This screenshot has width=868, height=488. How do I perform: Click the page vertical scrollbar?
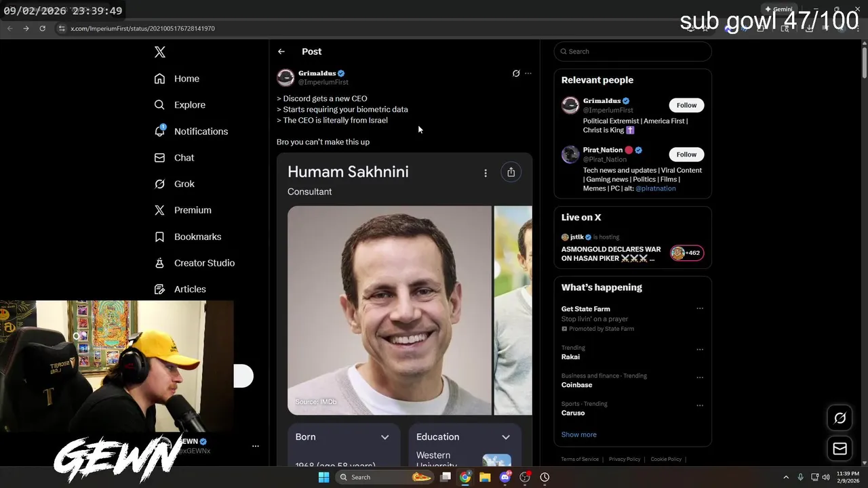point(864,64)
